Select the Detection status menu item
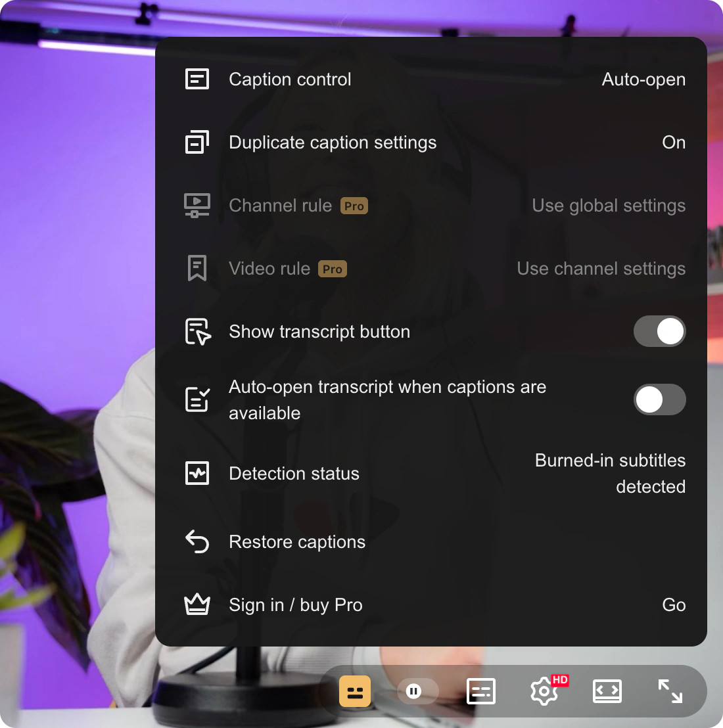 [431, 473]
